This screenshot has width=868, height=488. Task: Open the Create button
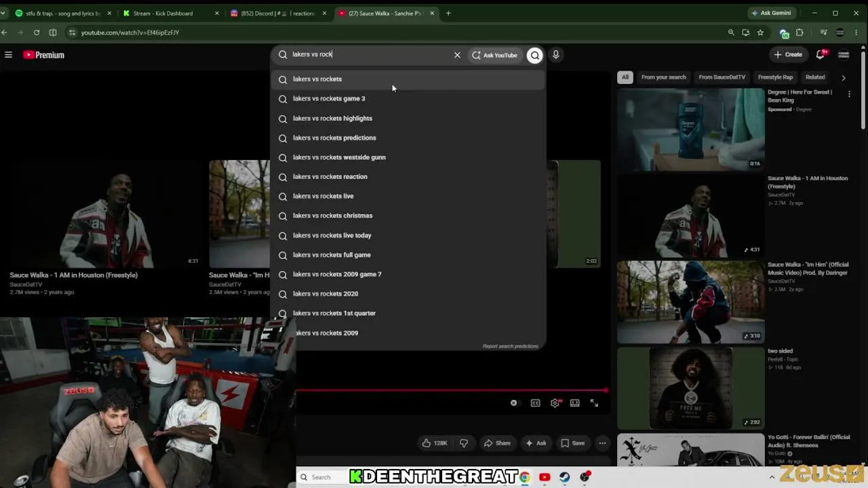788,55
